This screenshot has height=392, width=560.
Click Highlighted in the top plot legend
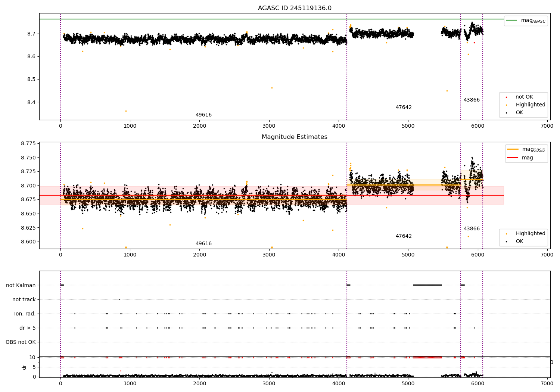(531, 105)
